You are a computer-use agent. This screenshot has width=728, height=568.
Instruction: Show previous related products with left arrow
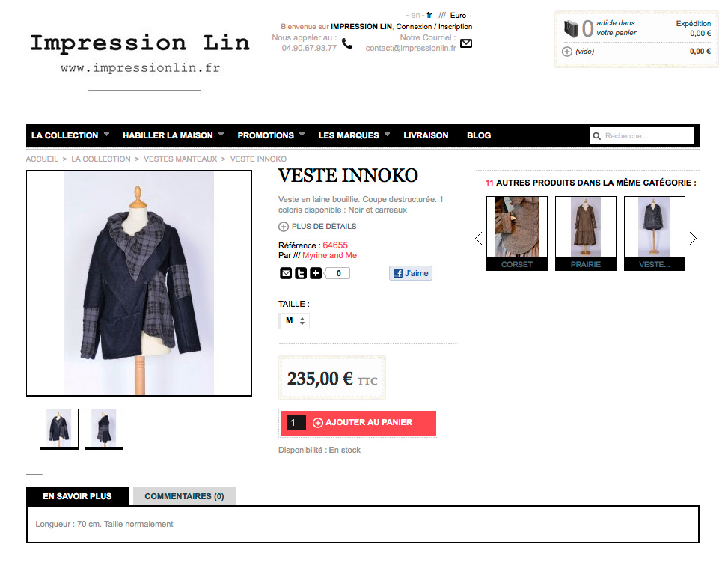tap(479, 238)
